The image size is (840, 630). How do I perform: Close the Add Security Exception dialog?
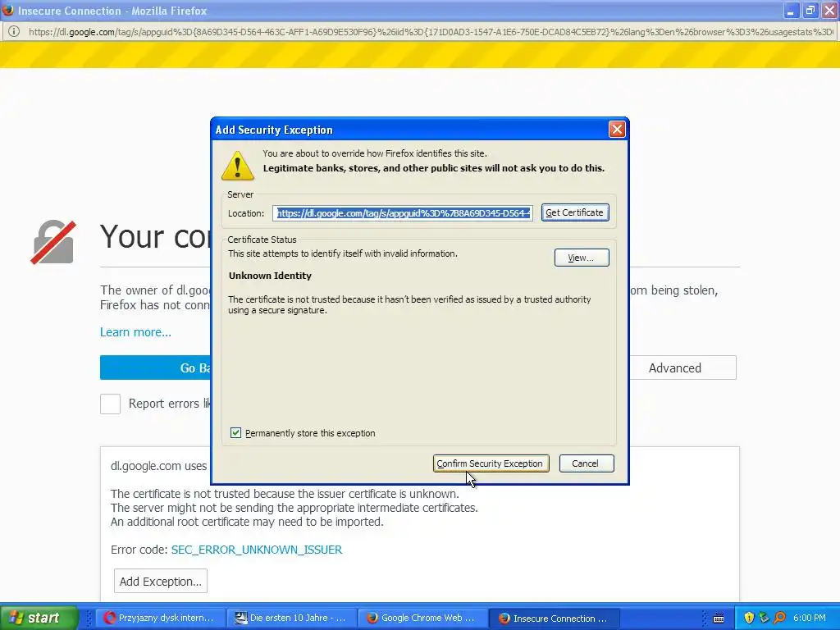click(x=617, y=129)
